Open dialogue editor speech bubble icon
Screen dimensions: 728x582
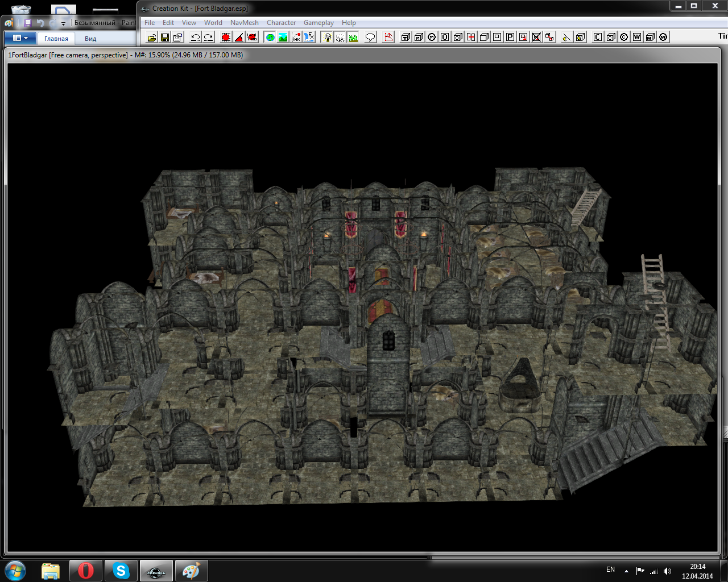coord(370,37)
